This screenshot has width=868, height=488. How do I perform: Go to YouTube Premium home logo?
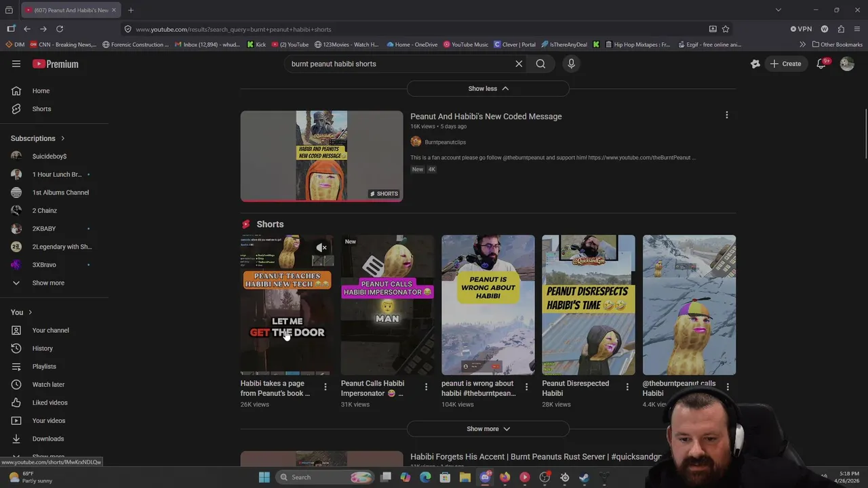tap(56, 64)
